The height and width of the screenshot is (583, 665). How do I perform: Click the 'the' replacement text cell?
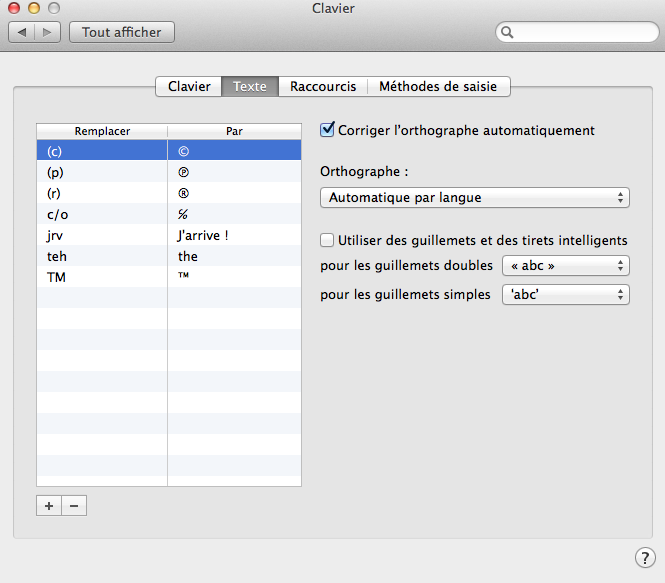click(235, 256)
